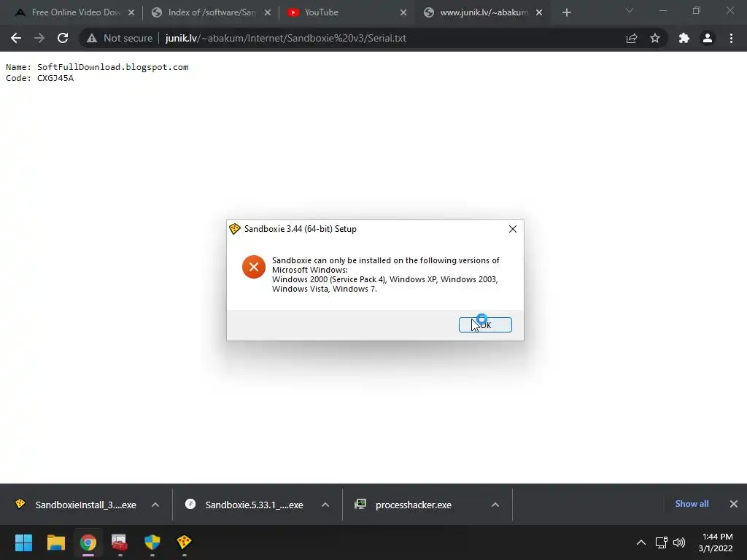The width and height of the screenshot is (747, 560).
Task: Share this page icon in address bar
Action: click(x=632, y=38)
